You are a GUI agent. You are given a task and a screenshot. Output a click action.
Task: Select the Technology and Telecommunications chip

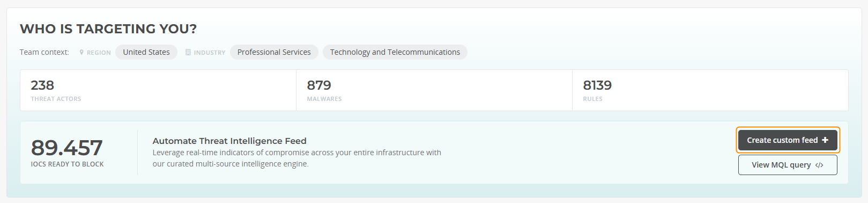point(395,52)
